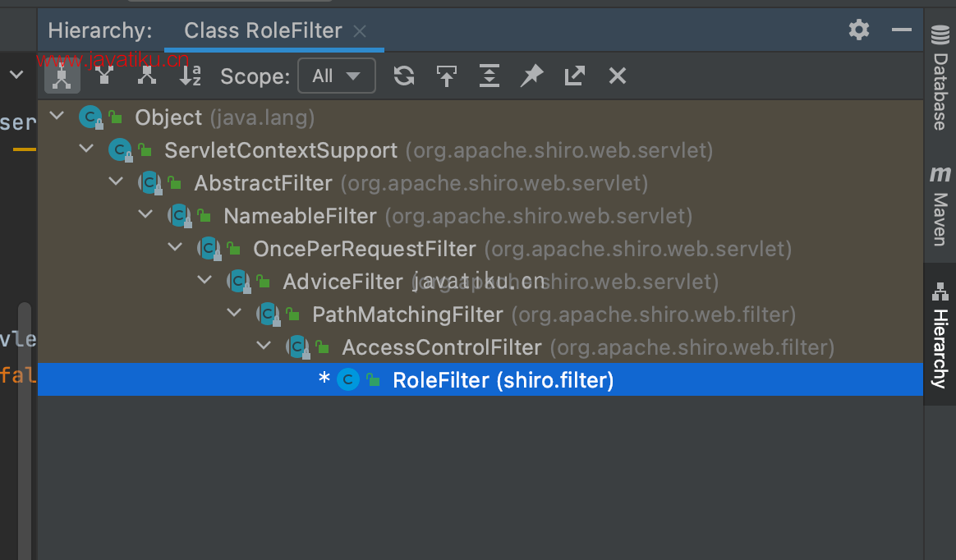This screenshot has height=560, width=956.
Task: Collapse the AccessControlFilter node chevron
Action: (264, 347)
